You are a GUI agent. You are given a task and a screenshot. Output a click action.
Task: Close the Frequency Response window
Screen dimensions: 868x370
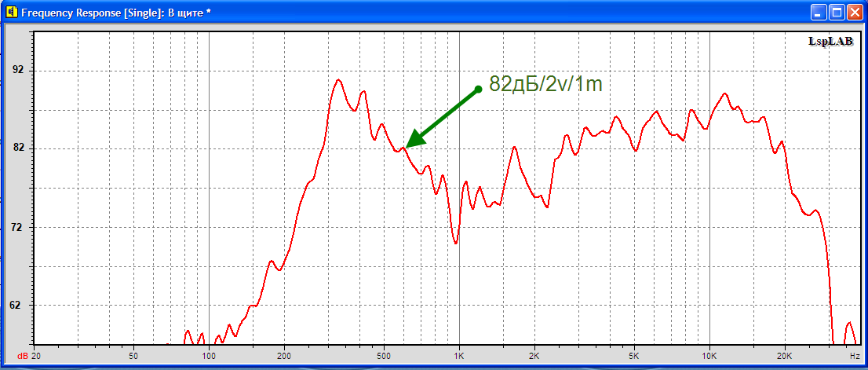[855, 13]
